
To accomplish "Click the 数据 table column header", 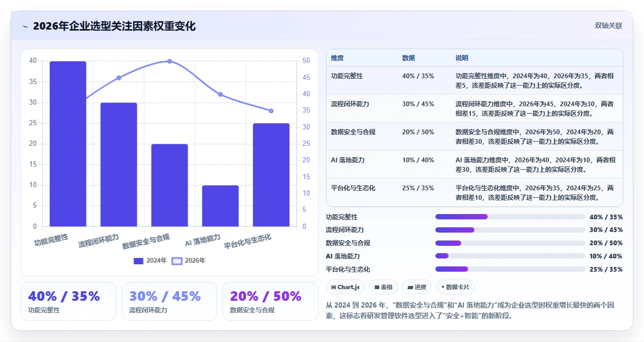I will click(408, 58).
